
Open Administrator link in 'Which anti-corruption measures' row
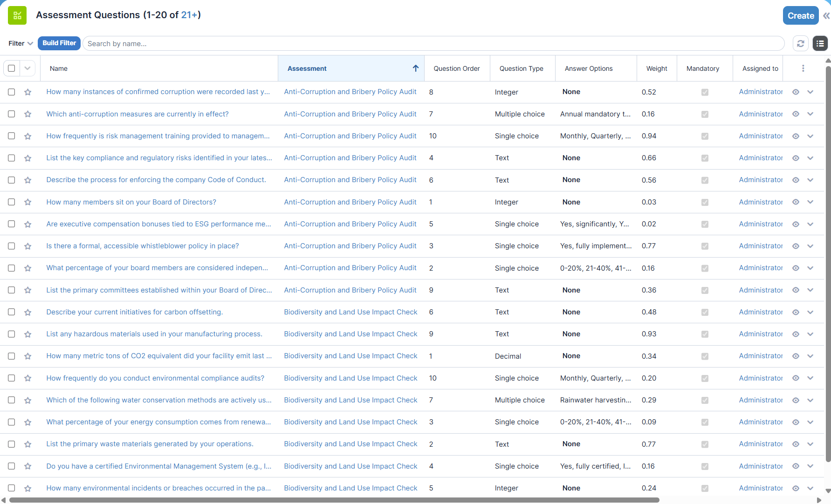(x=761, y=114)
